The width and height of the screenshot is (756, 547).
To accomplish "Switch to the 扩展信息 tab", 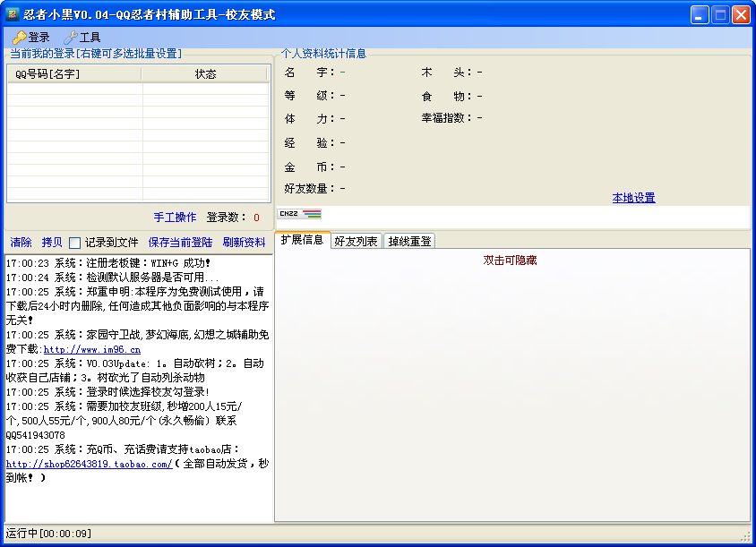I will [x=302, y=240].
